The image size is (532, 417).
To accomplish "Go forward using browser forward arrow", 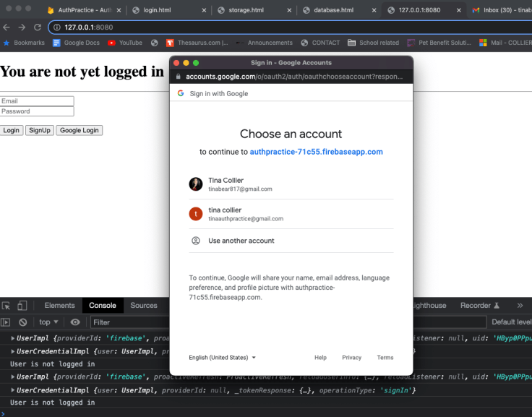I will click(22, 27).
